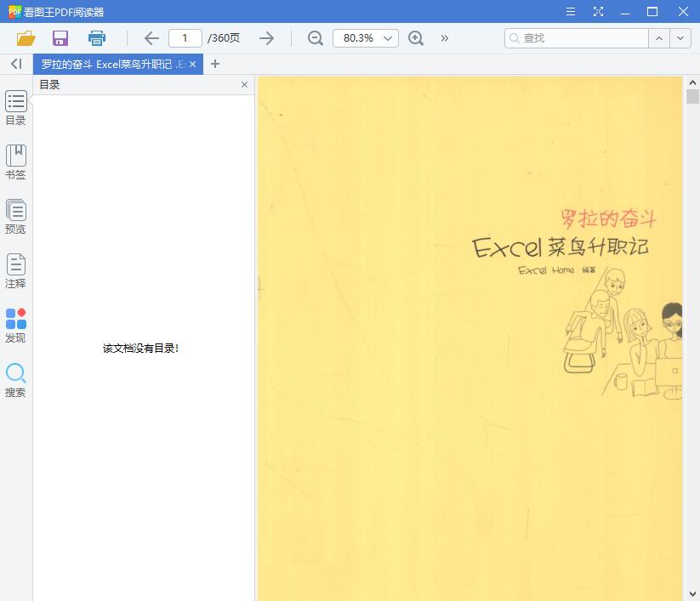
Task: Open the 发现 discover panel
Action: 15,326
